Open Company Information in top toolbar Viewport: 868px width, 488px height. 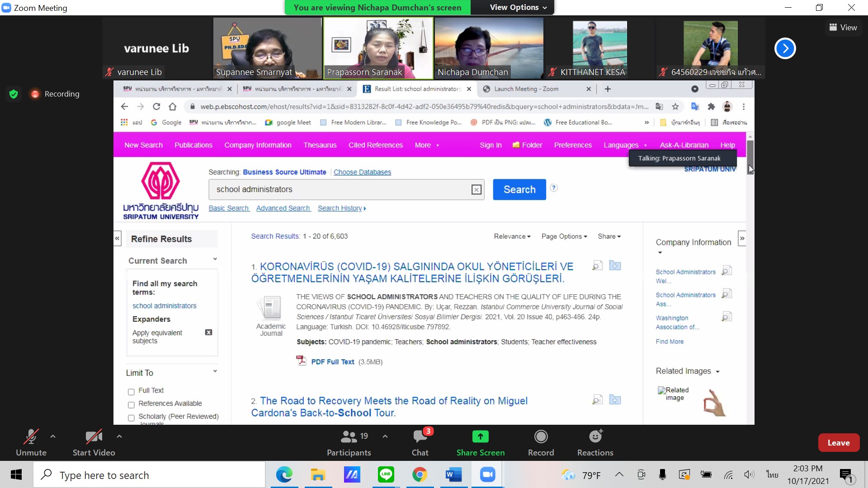pyautogui.click(x=258, y=145)
